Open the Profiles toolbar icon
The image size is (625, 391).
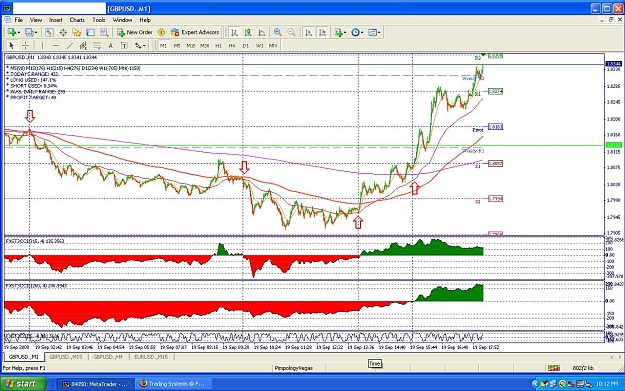[x=29, y=32]
